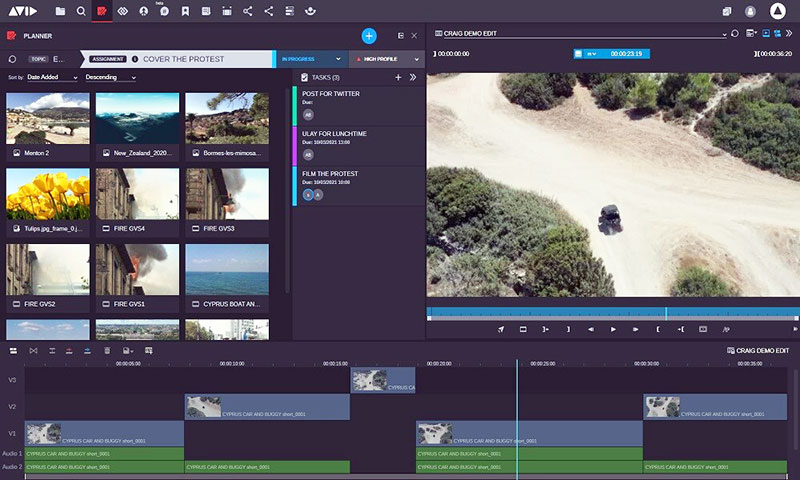Click the refresh icon beside the sequence name
This screenshot has height=480, width=800.
[x=736, y=33]
